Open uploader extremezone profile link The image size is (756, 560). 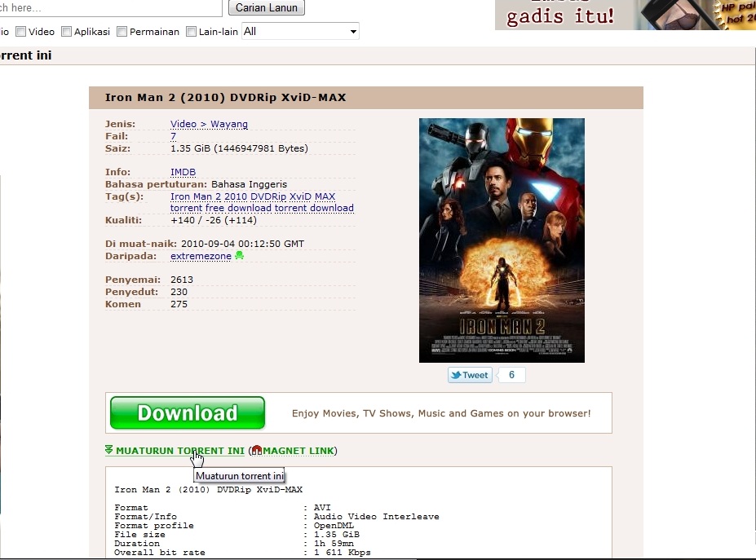[201, 257]
